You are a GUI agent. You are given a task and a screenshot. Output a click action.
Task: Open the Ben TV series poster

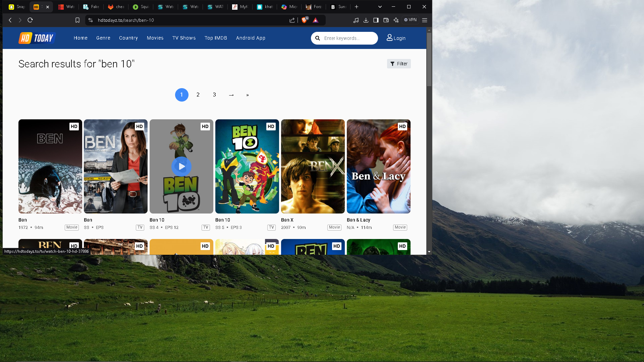(116, 166)
